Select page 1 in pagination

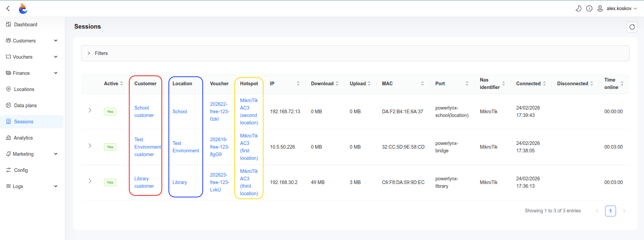(610, 211)
